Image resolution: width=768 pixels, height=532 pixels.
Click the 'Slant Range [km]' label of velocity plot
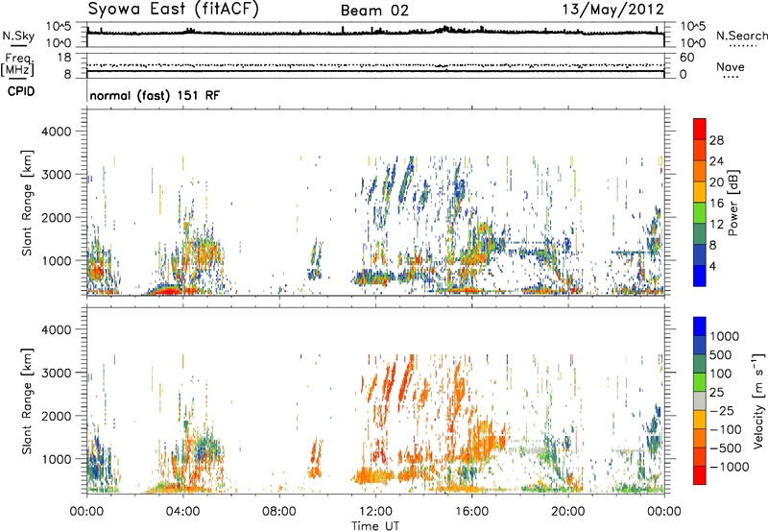tap(27, 400)
